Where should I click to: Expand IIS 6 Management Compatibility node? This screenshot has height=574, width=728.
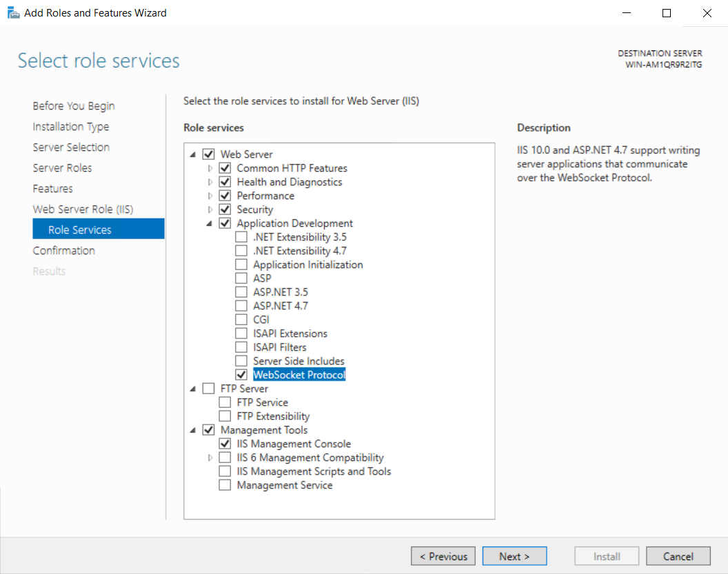(x=211, y=458)
